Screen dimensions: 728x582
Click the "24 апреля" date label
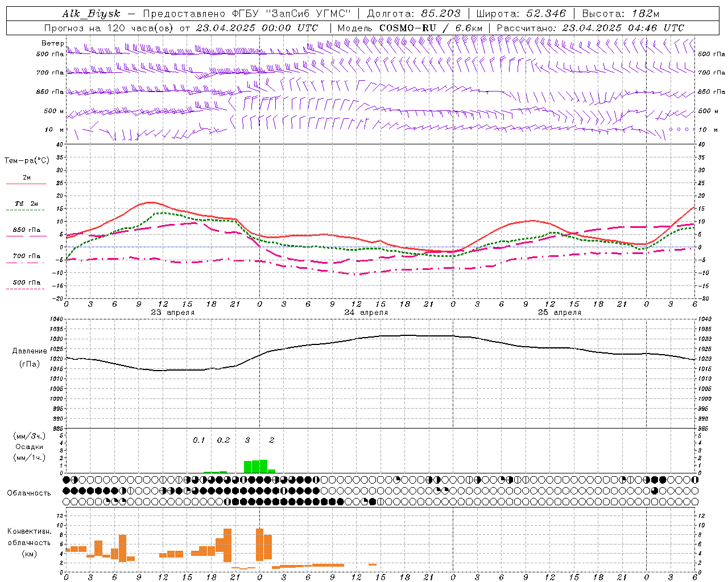pyautogui.click(x=366, y=313)
